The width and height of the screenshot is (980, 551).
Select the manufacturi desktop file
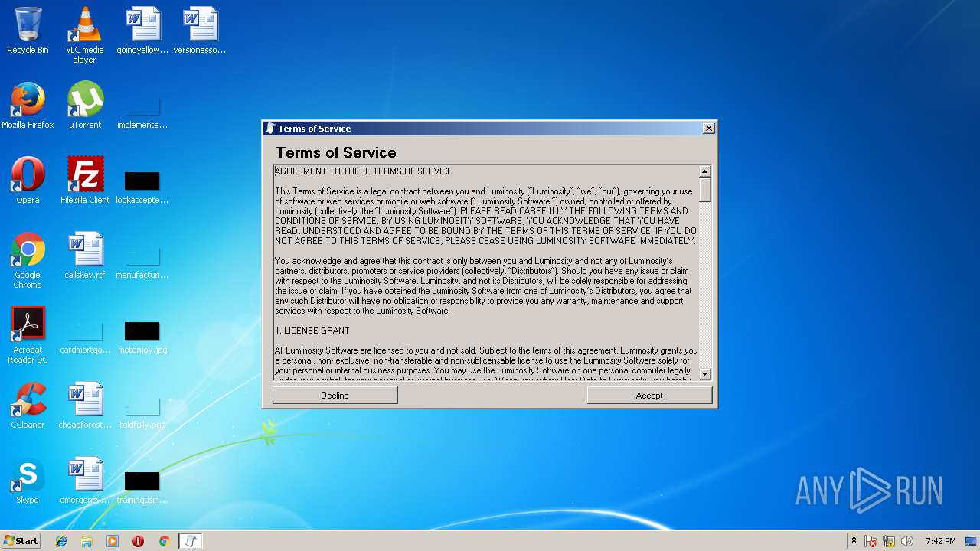[142, 262]
